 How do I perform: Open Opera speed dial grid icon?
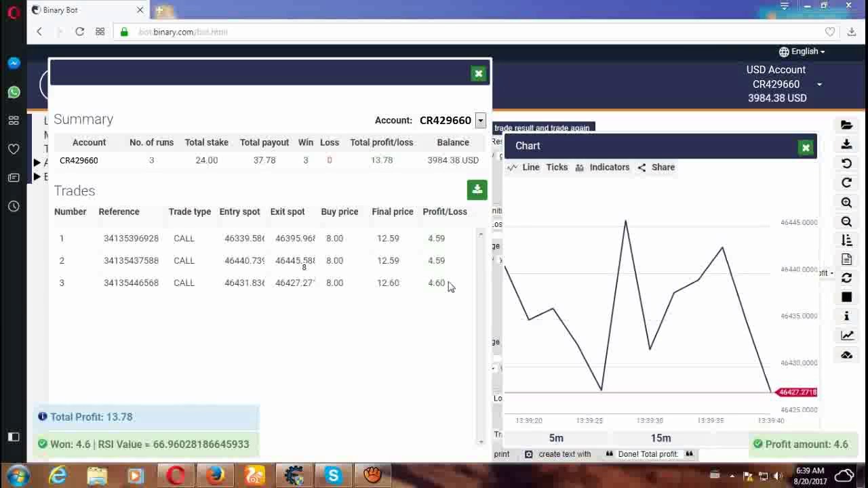(x=100, y=32)
